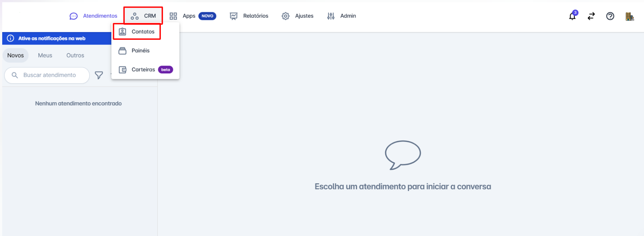644x236 pixels.
Task: Switch to the Meus tab
Action: click(x=45, y=55)
